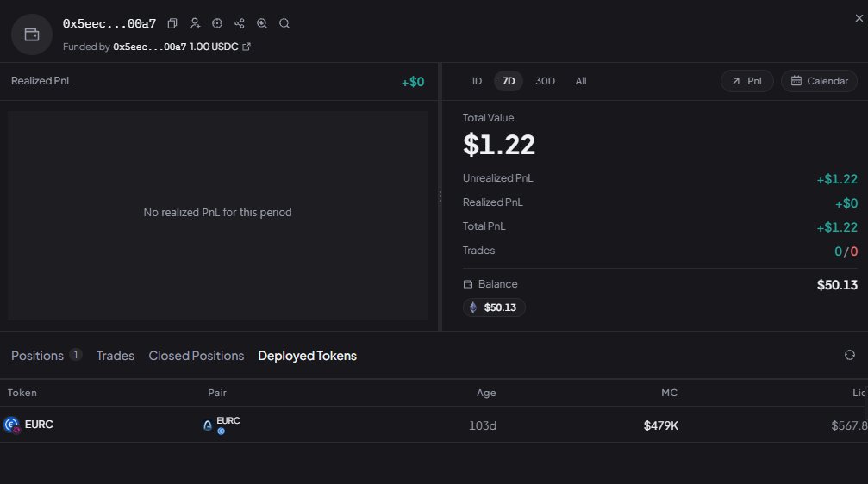The width and height of the screenshot is (868, 484).
Task: Open the Calendar view
Action: click(819, 81)
